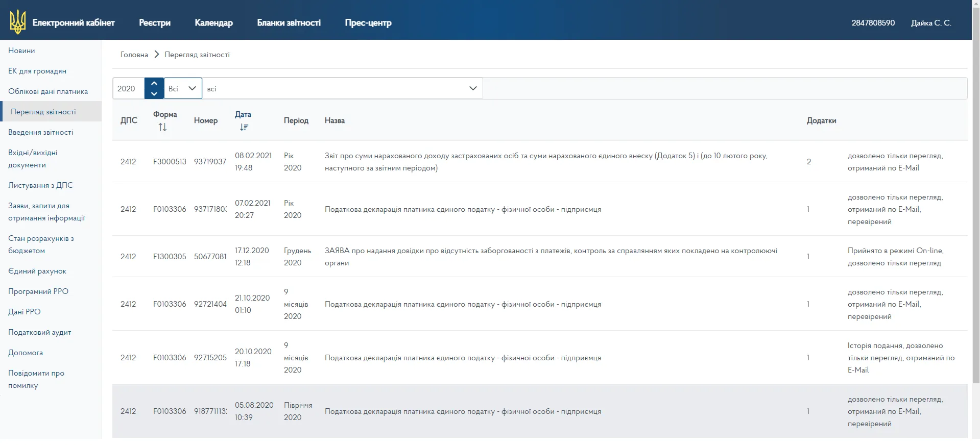Select Листування з ДПС sidebar item
The height and width of the screenshot is (445, 980).
(41, 185)
